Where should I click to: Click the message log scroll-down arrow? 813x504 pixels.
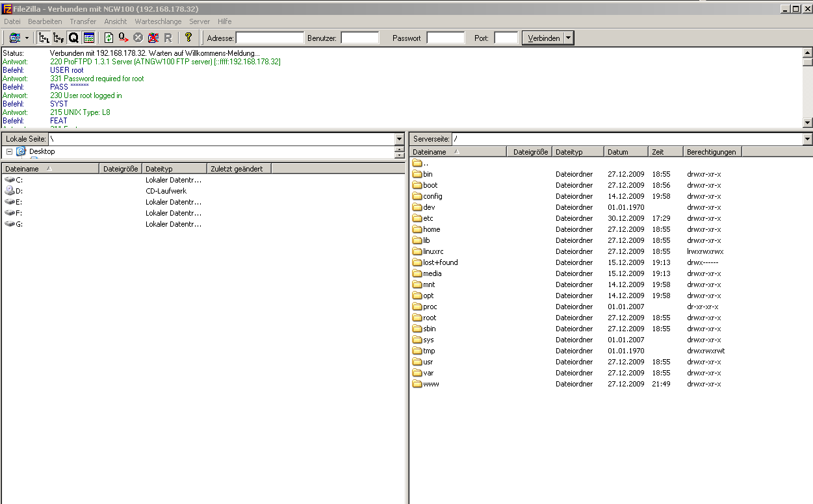tap(807, 123)
